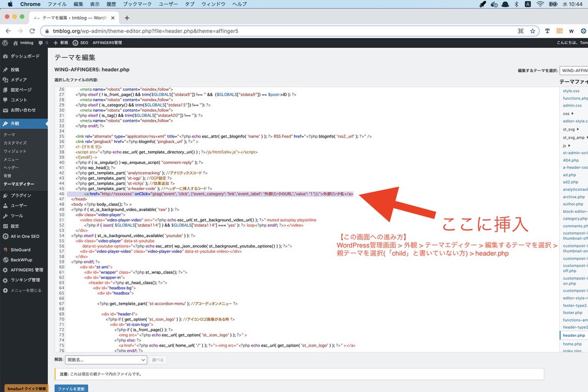Open the 関数名 function lookup dropdown
The width and height of the screenshot is (588, 392).
(x=106, y=360)
